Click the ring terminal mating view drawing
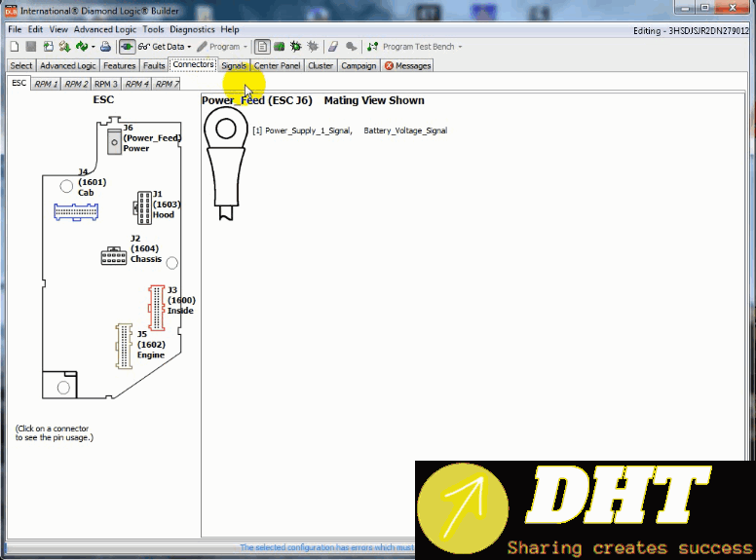The width and height of the screenshot is (756, 560). click(226, 164)
